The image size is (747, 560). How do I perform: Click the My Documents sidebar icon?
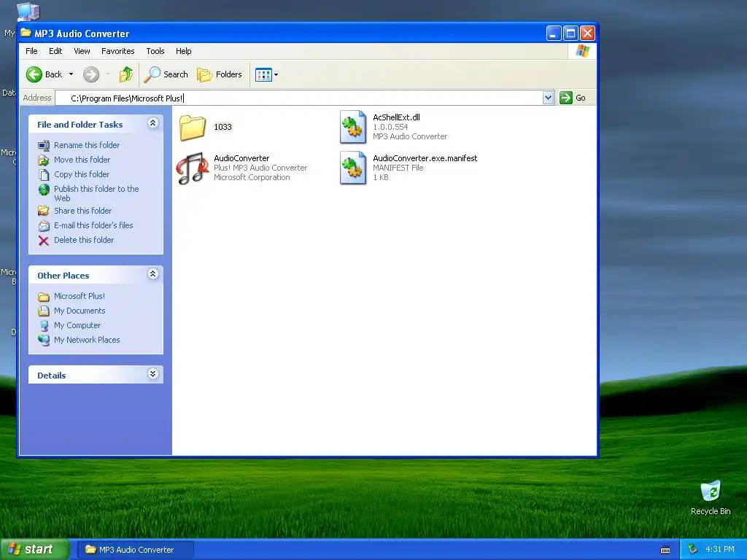point(44,311)
